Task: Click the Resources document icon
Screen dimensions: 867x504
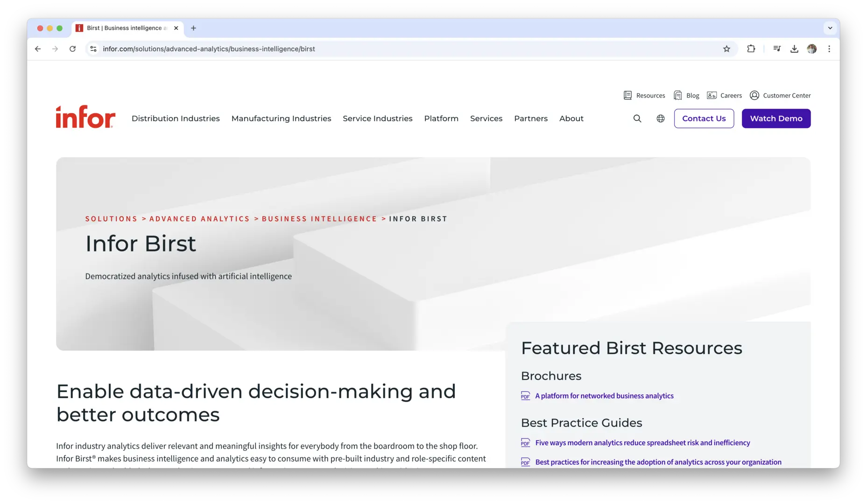Action: point(628,95)
